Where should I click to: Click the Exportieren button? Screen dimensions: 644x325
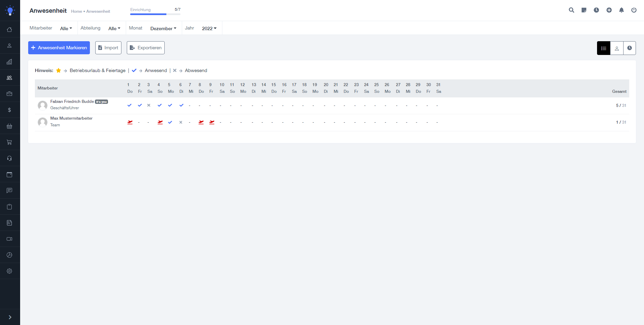tap(145, 48)
